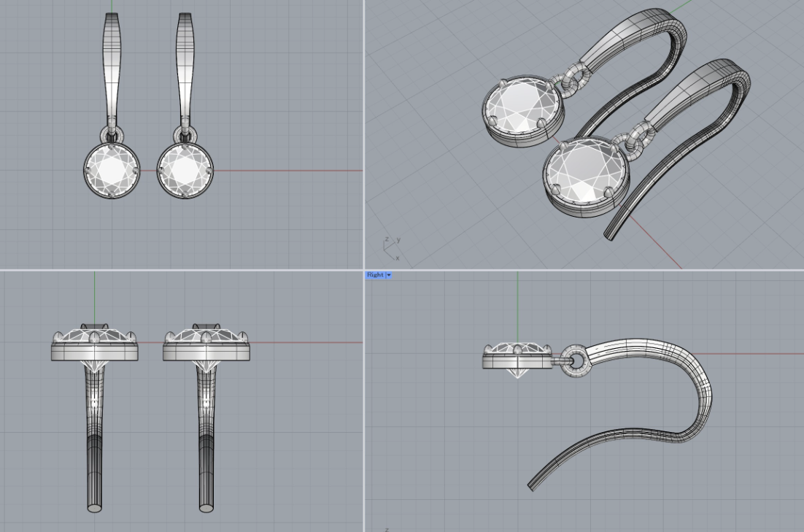Select right bezel setting in bottom-left viewport
804x532 pixels.
206,352
